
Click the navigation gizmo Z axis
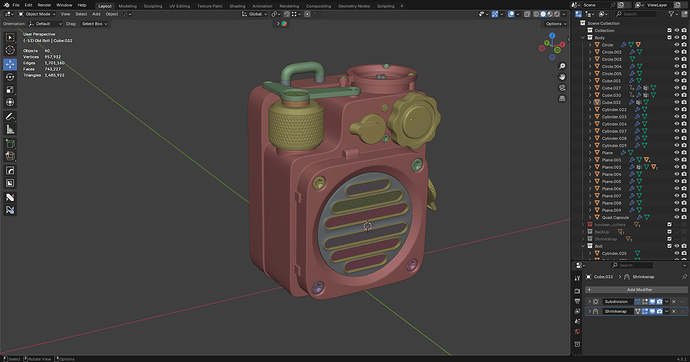552,36
